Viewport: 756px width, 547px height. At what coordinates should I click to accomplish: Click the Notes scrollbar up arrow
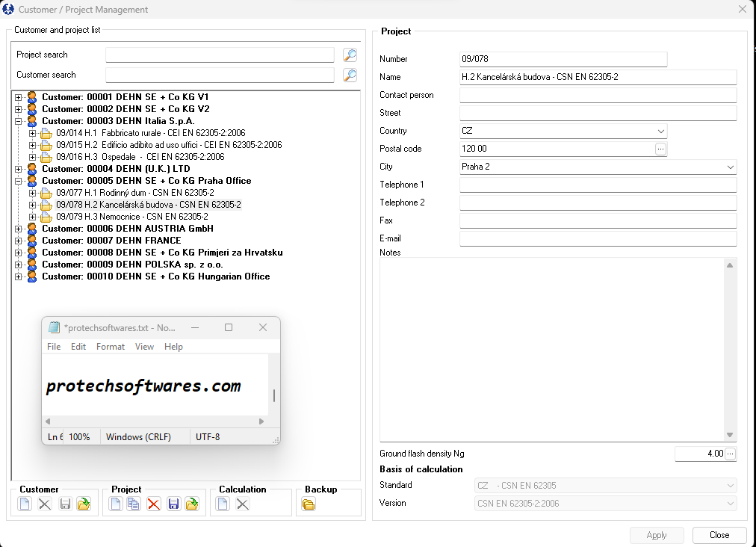[x=730, y=265]
